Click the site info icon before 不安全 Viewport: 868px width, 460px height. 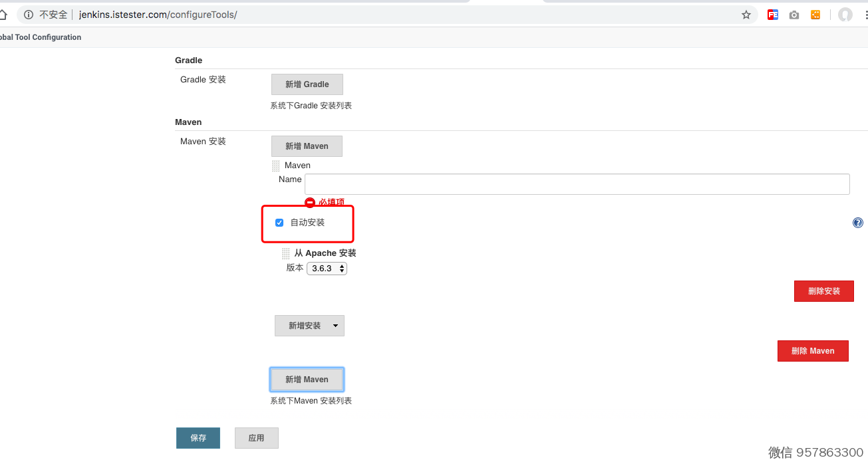tap(29, 15)
